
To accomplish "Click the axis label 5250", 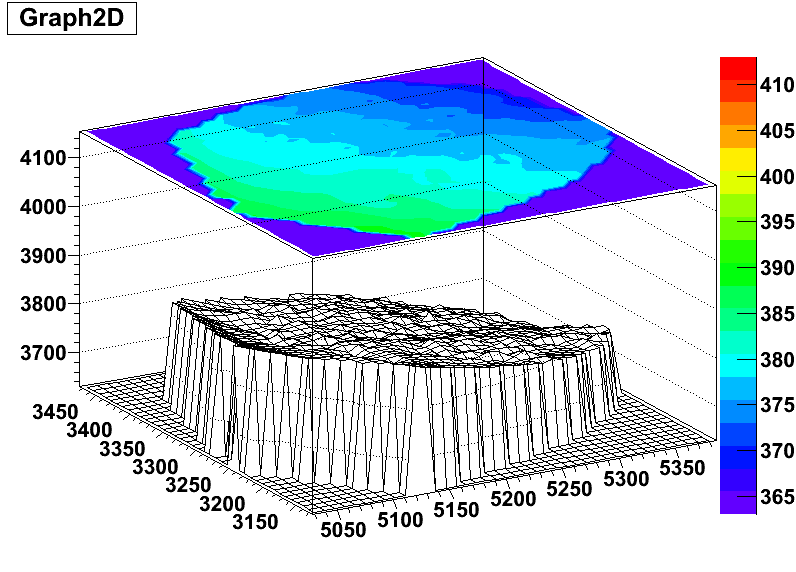I will tap(570, 489).
